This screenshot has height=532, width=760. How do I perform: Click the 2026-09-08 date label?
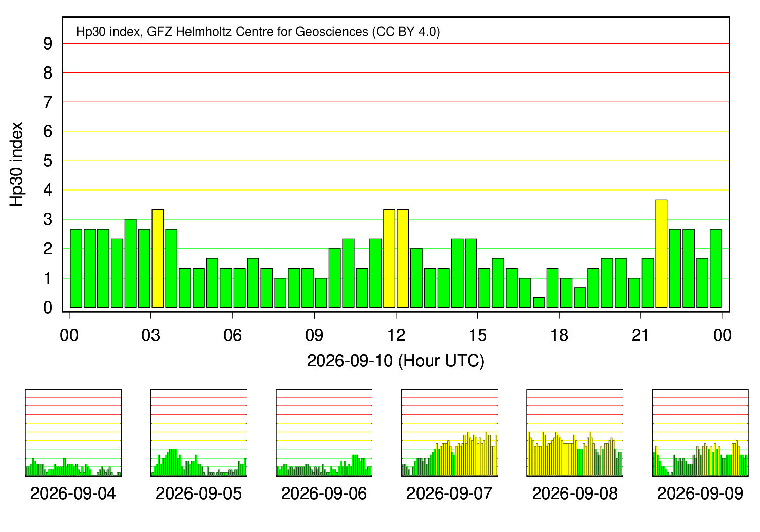(x=575, y=493)
